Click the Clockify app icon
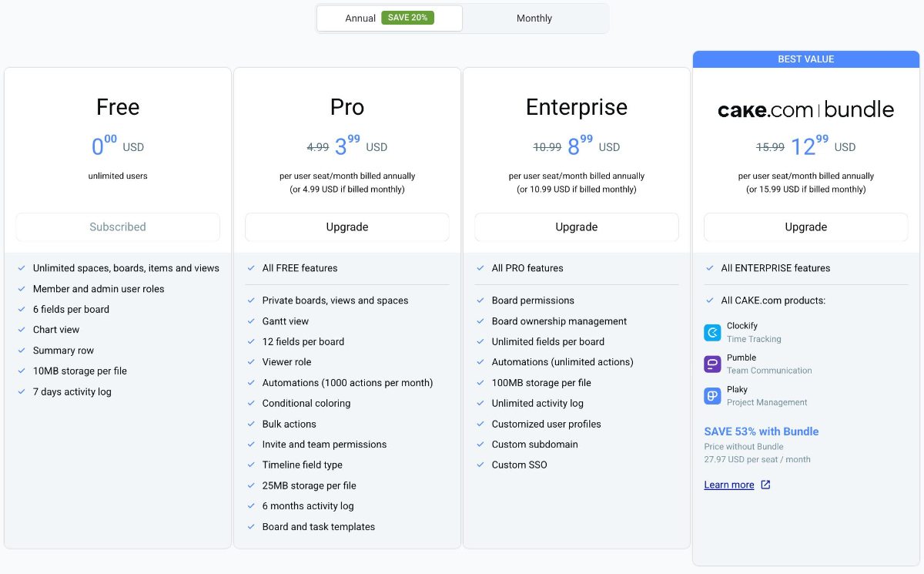The image size is (924, 574). (712, 332)
